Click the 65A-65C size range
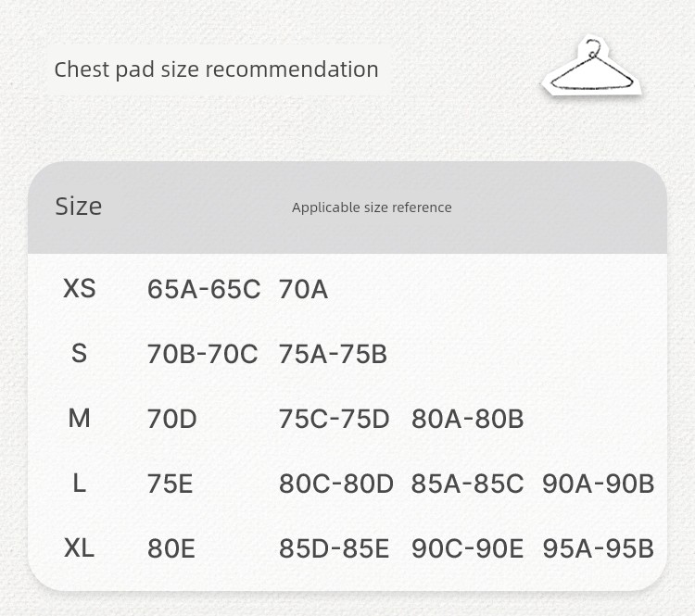 coord(204,289)
